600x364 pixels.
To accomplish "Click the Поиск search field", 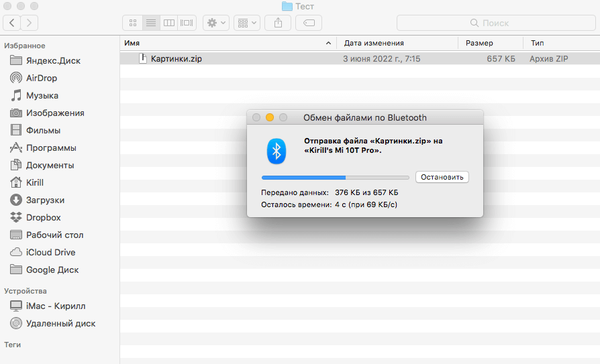I will coord(495,23).
